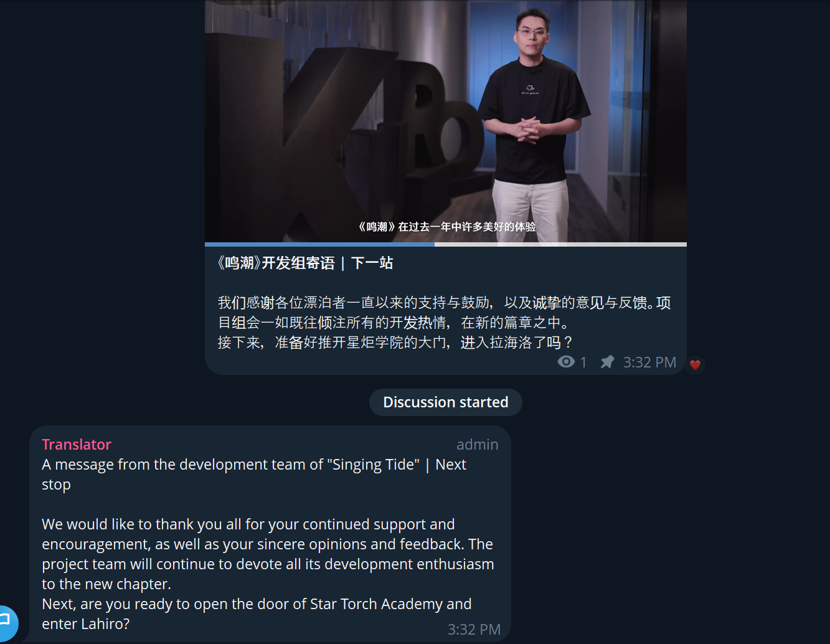Viewport: 830px width, 644px height.
Task: Click the KURO logo sculpture in the video
Action: click(349, 137)
